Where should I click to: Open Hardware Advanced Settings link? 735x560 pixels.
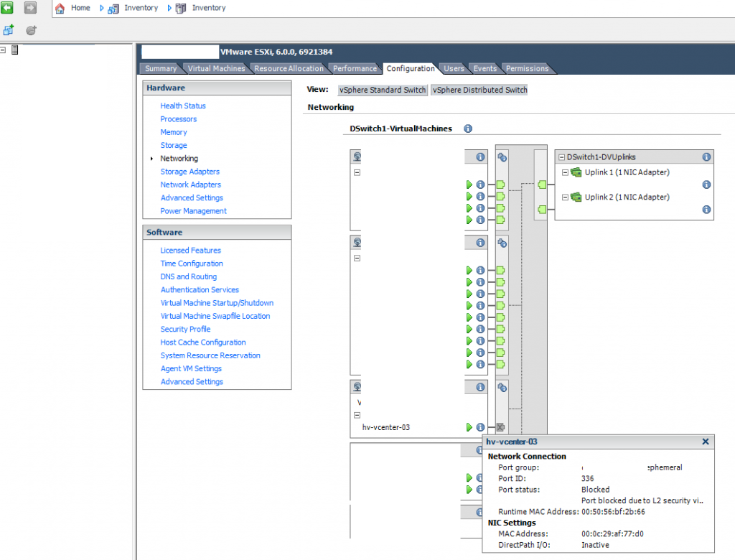(x=192, y=198)
